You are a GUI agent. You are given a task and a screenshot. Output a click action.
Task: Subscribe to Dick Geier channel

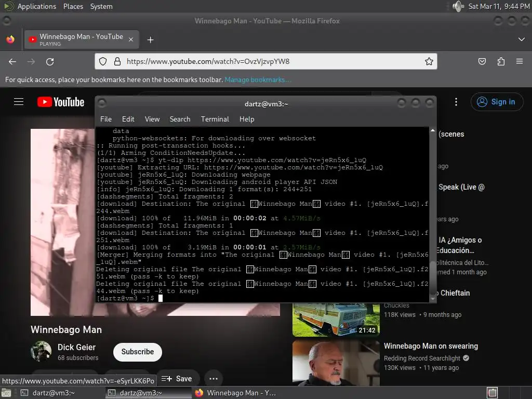click(x=137, y=352)
